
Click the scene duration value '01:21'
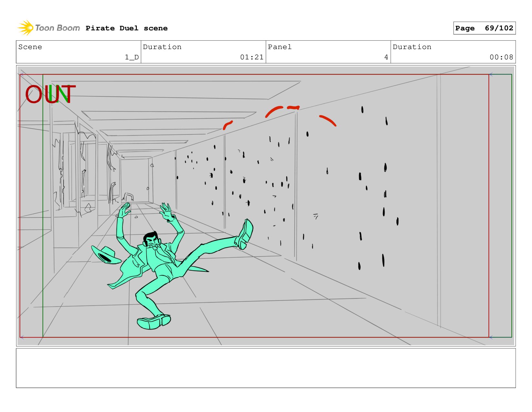(252, 57)
